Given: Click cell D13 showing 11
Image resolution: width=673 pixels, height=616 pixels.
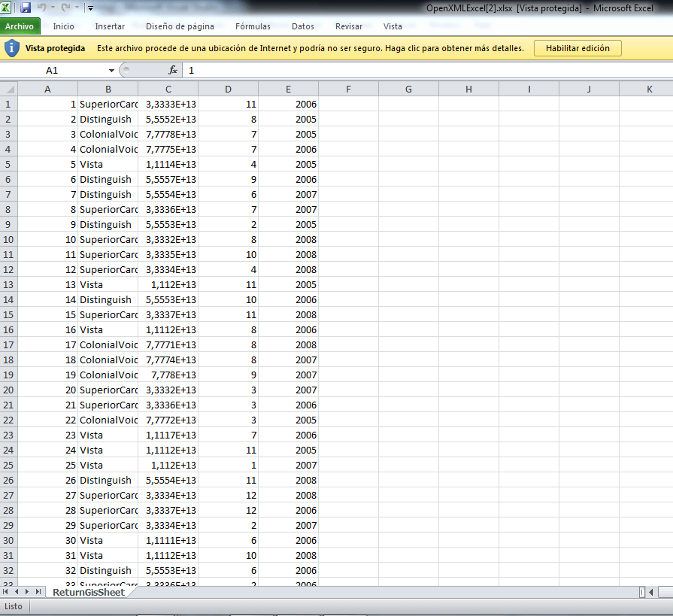Looking at the screenshot, I should pos(229,285).
